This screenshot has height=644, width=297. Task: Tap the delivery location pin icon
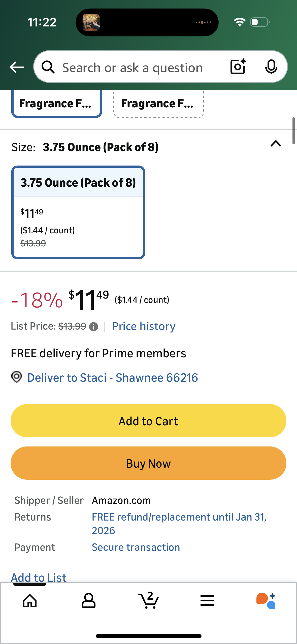click(17, 377)
